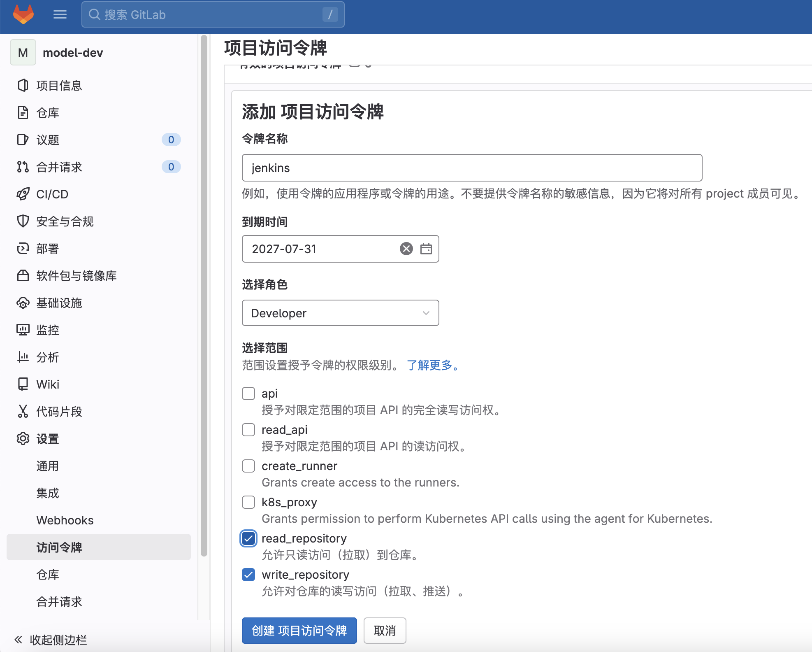Expand the Settings section in sidebar
The image size is (812, 652).
coord(48,439)
